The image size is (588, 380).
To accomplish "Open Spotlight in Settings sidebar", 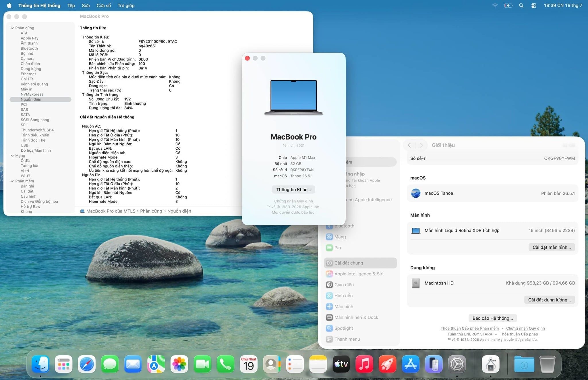I will [360, 328].
